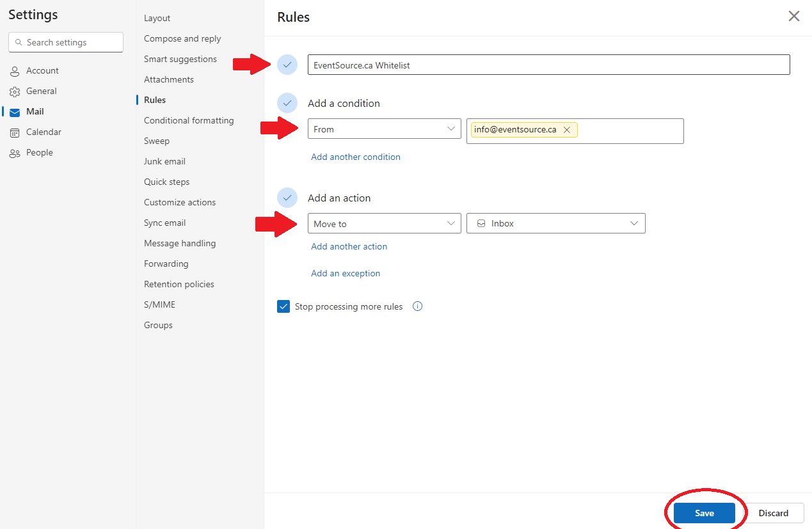Open the From condition dropdown
Image resolution: width=812 pixels, height=529 pixels.
click(x=384, y=129)
